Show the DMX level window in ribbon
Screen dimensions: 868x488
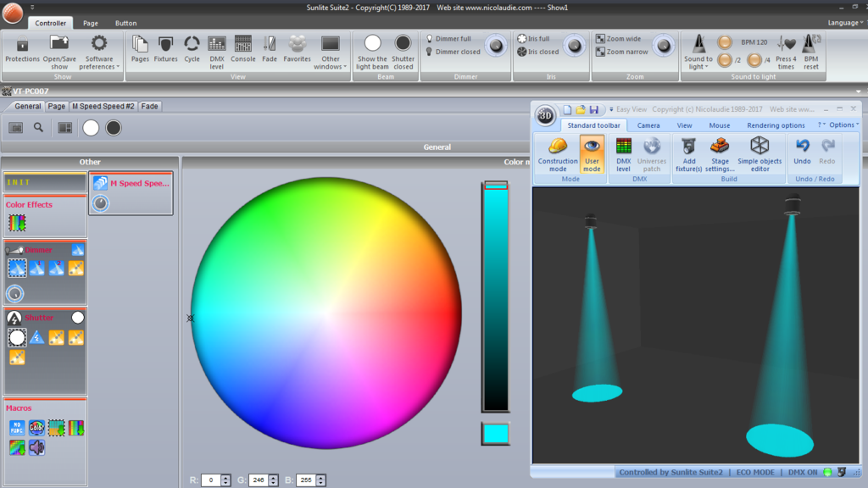pyautogui.click(x=216, y=52)
